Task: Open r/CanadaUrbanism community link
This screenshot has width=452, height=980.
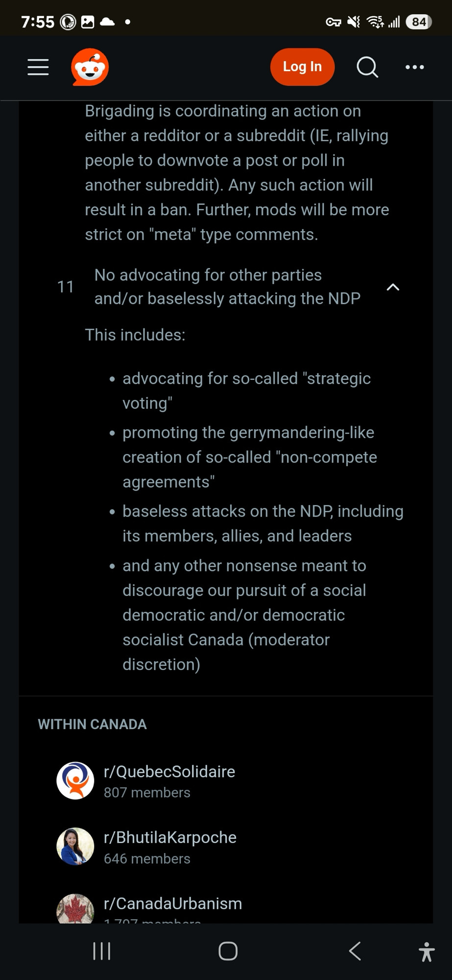Action: click(173, 904)
